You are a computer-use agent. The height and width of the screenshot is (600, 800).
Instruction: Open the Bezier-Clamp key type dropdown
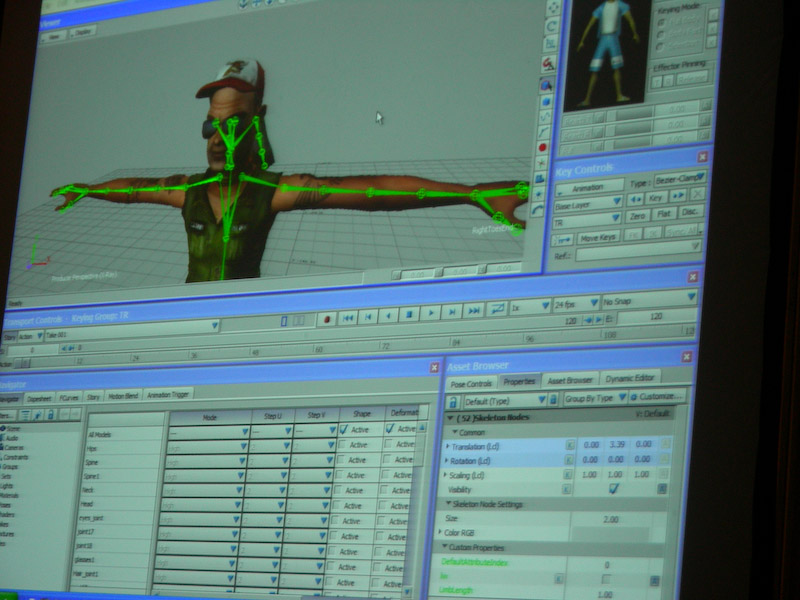click(680, 179)
